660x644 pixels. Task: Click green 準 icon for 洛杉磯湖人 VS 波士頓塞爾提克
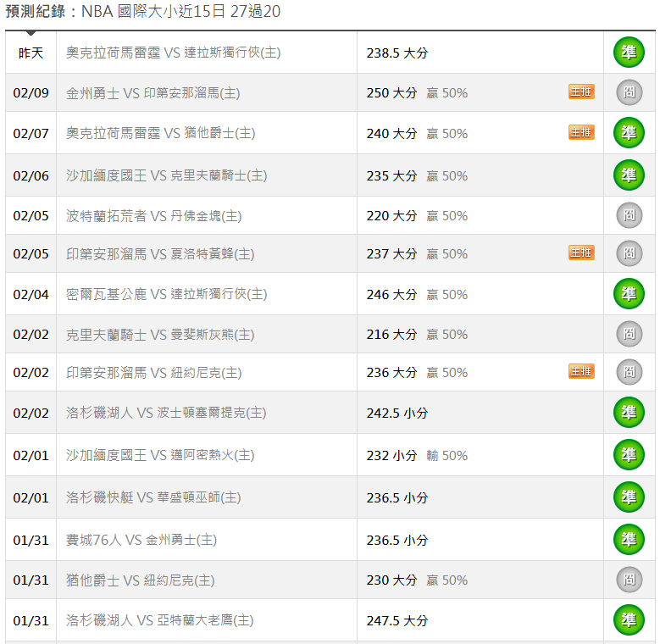629,412
